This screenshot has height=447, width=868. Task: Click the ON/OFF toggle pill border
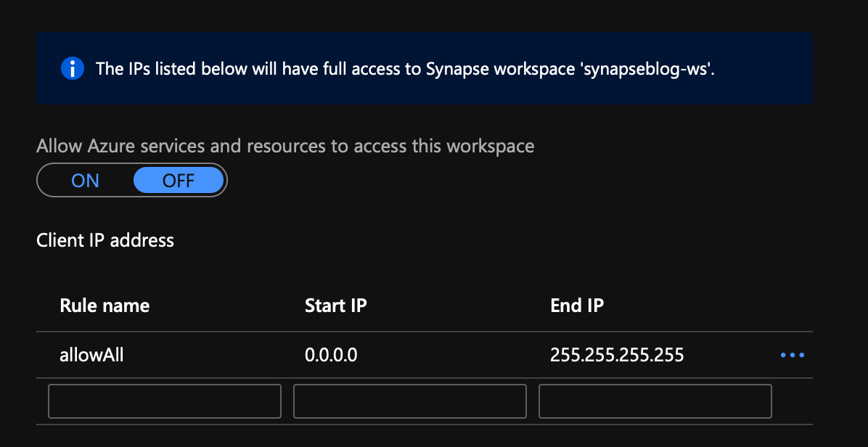pyautogui.click(x=132, y=181)
